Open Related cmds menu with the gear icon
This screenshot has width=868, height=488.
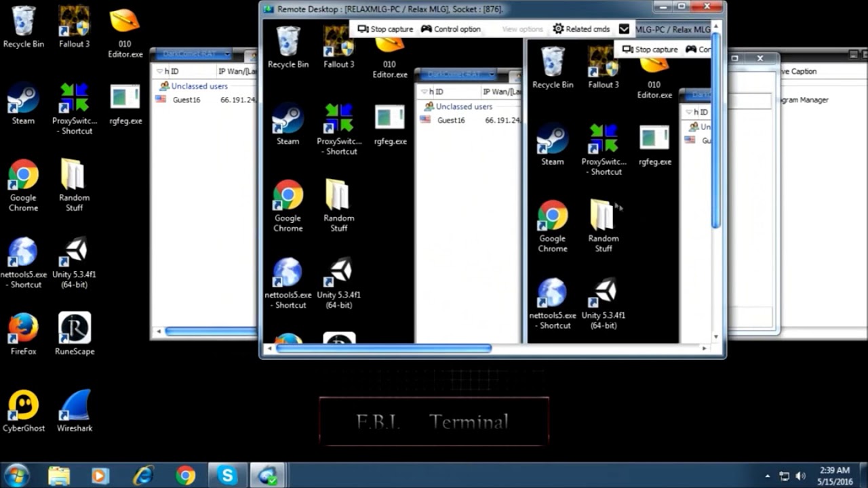click(581, 29)
